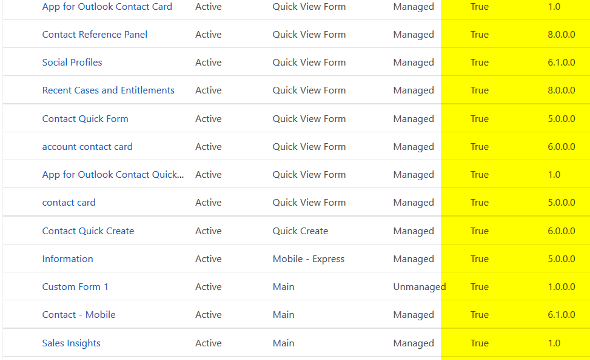This screenshot has height=360, width=590.
Task: Select the Quick Create form type cell
Action: pyautogui.click(x=300, y=231)
